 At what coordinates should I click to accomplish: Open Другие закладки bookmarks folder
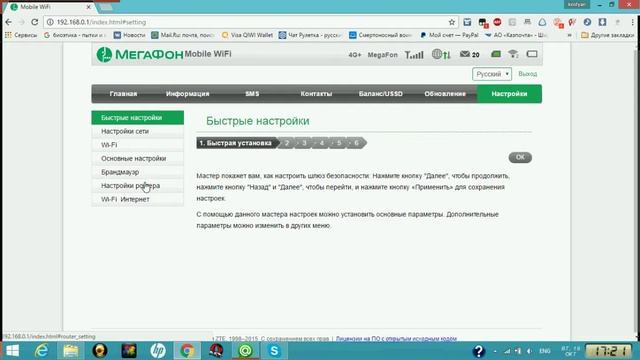coord(607,35)
